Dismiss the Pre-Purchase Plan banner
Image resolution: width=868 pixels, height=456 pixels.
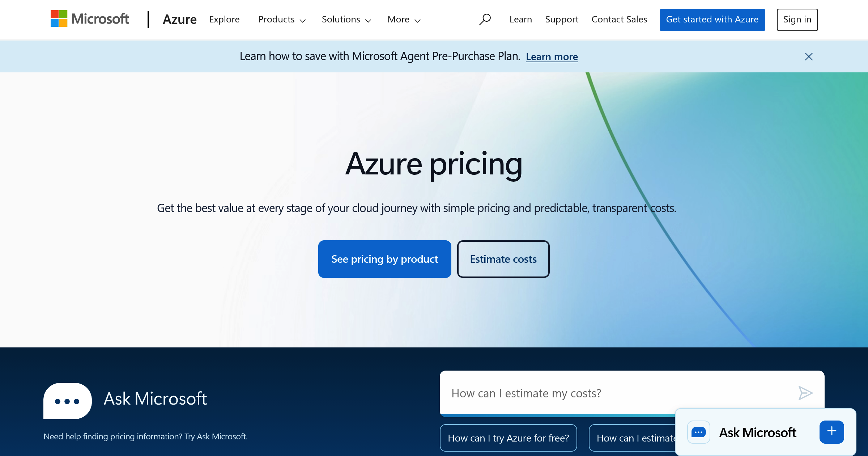pyautogui.click(x=809, y=56)
